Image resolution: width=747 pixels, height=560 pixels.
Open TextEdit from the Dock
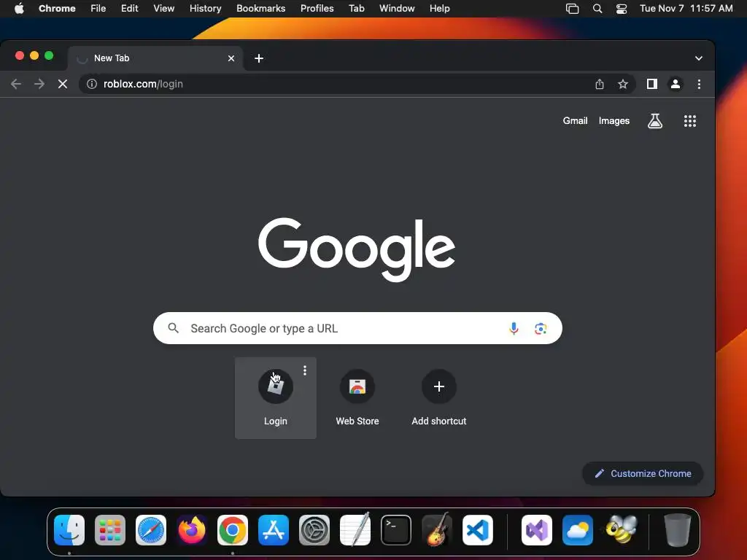tap(355, 529)
